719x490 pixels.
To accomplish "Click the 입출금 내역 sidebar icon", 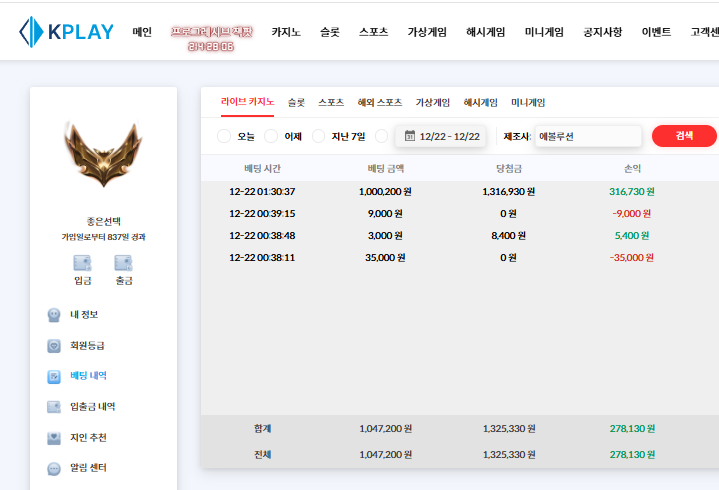I will pos(54,407).
